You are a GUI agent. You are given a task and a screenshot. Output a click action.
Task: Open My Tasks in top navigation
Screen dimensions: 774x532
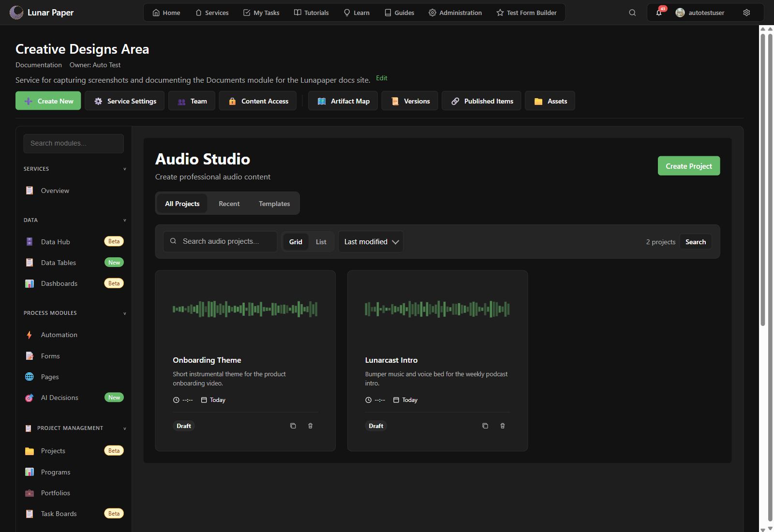point(261,13)
